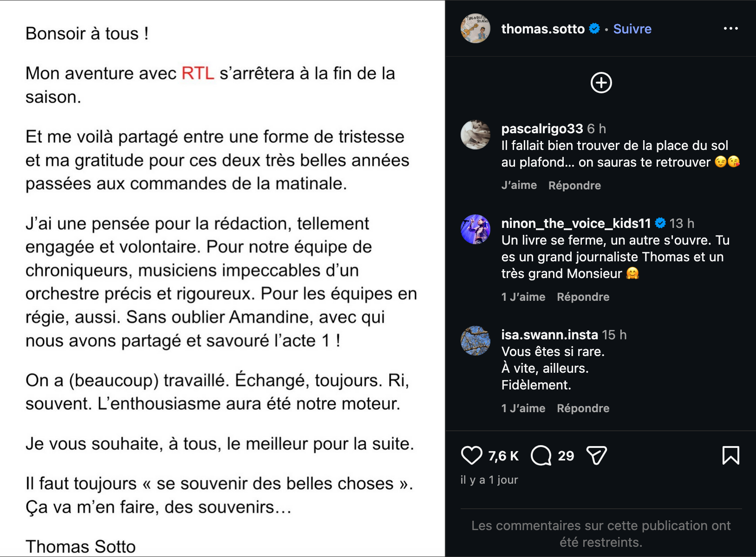Click the post letter image
The width and height of the screenshot is (756, 557).
click(x=222, y=278)
